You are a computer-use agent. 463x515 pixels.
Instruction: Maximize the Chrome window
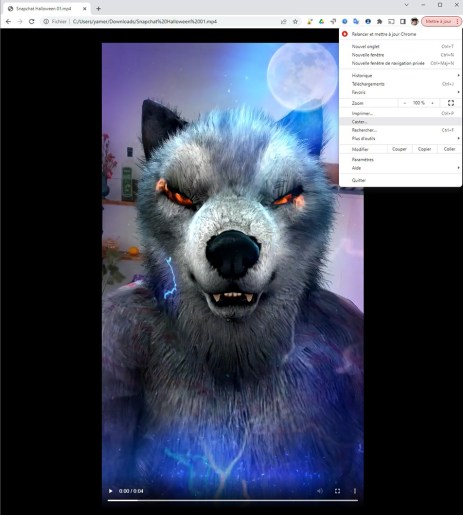click(440, 5)
